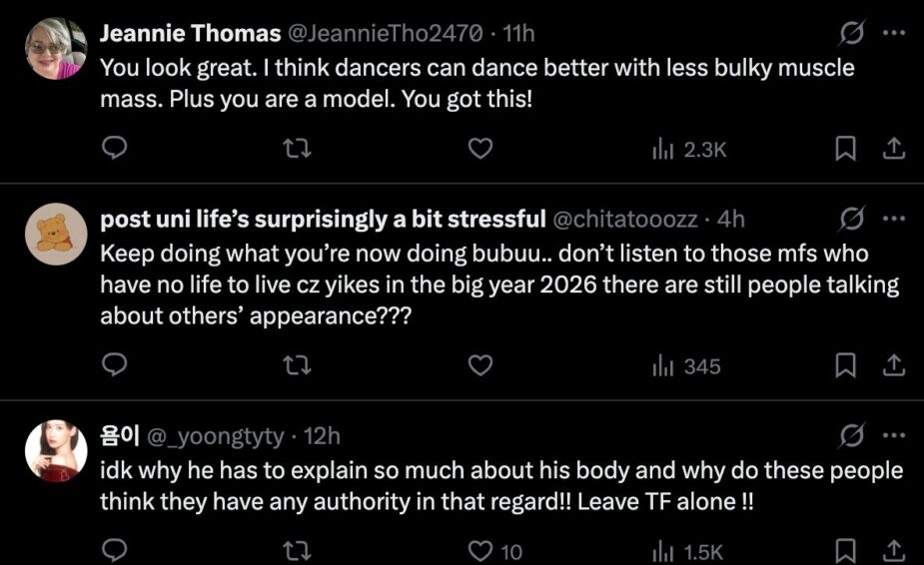
Task: Open more options for Jeannie Thomas's tweet
Action: tap(894, 34)
